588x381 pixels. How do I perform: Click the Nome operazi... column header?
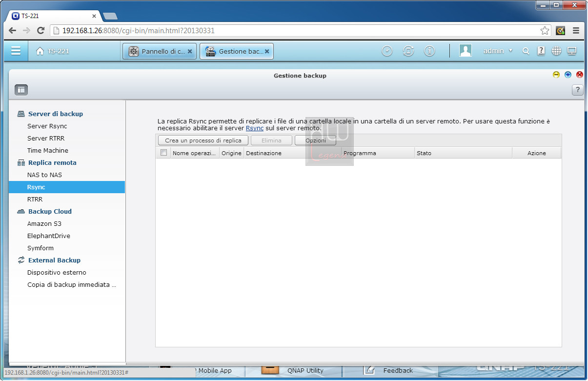(195, 153)
